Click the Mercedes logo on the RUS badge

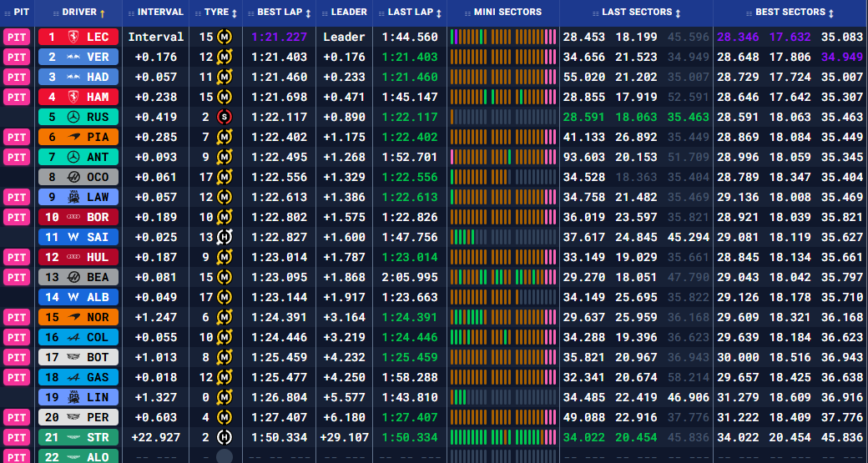pos(74,117)
